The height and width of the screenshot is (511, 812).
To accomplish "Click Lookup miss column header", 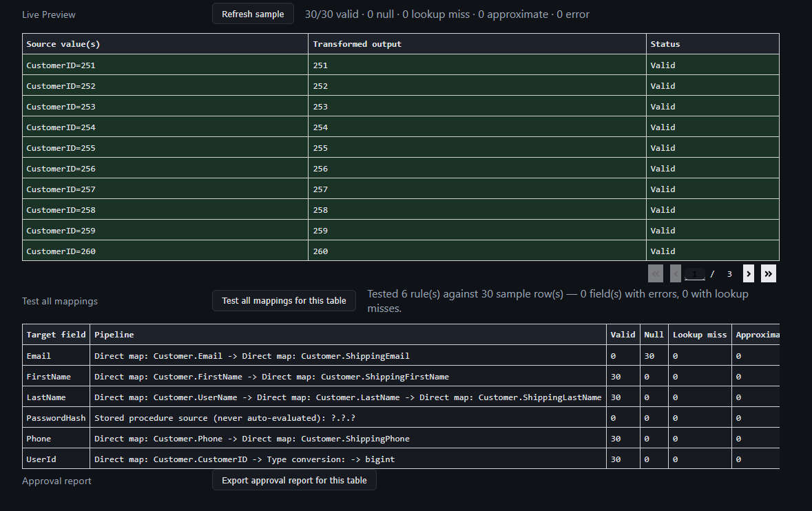I will tap(700, 335).
